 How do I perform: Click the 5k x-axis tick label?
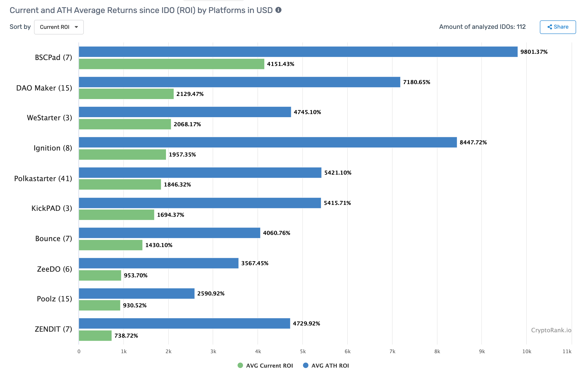[303, 351]
